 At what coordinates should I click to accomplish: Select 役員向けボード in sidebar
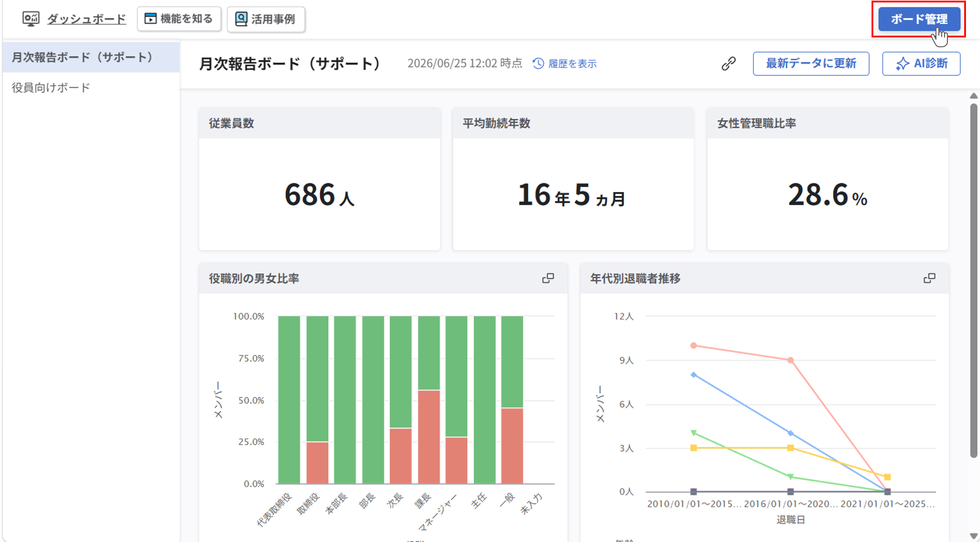click(91, 88)
